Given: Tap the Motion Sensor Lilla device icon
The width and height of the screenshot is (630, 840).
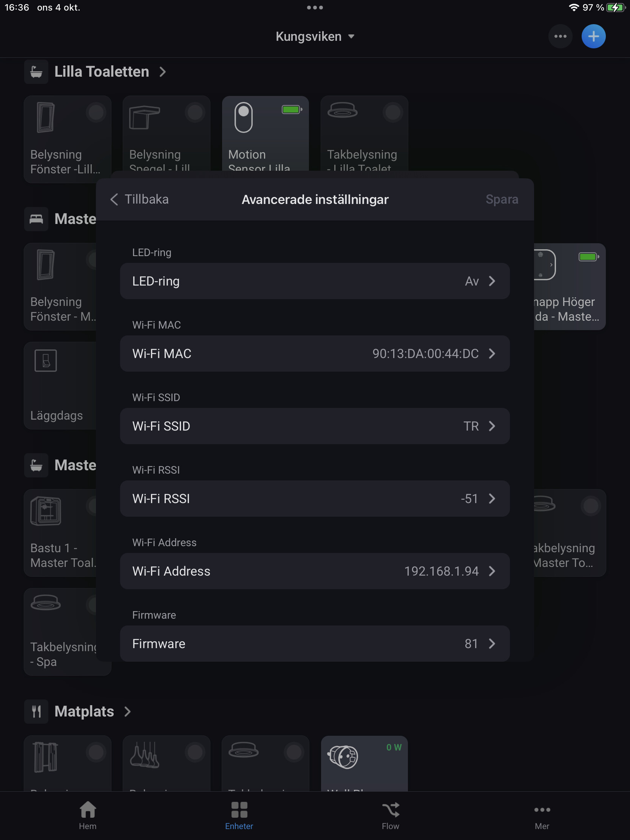Looking at the screenshot, I should click(243, 117).
